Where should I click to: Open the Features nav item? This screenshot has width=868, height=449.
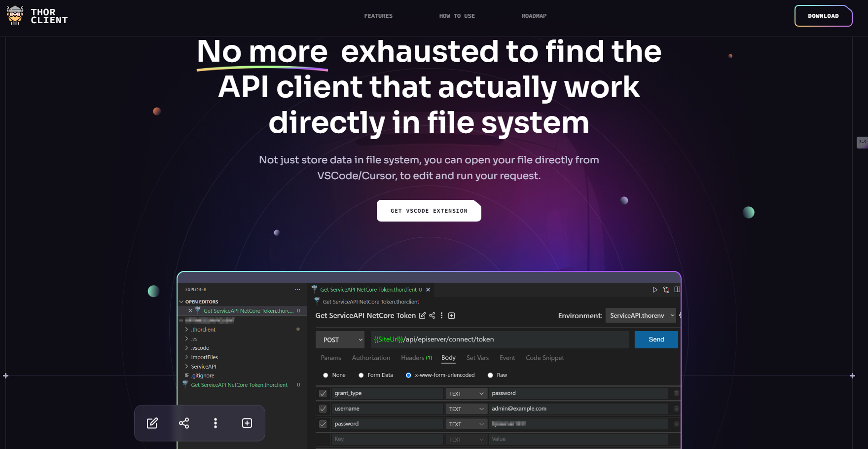tap(378, 16)
